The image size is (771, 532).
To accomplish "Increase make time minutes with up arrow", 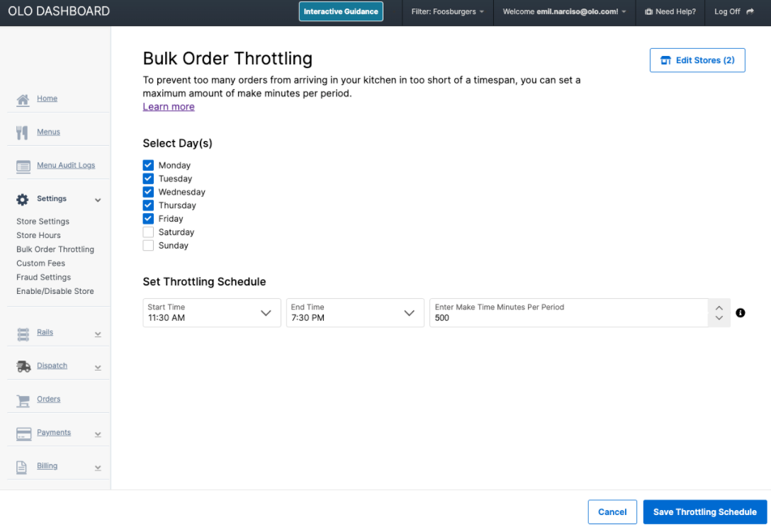I will 719,307.
